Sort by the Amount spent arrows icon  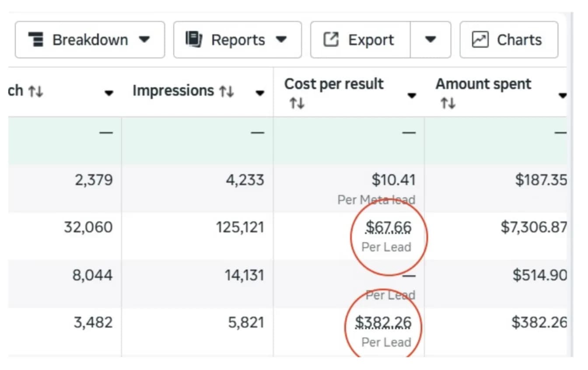pyautogui.click(x=448, y=104)
